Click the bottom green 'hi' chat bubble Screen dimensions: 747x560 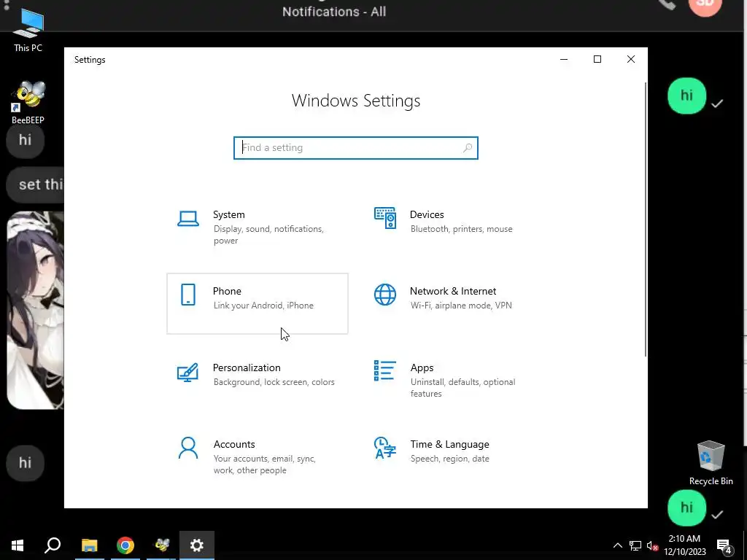tap(686, 508)
